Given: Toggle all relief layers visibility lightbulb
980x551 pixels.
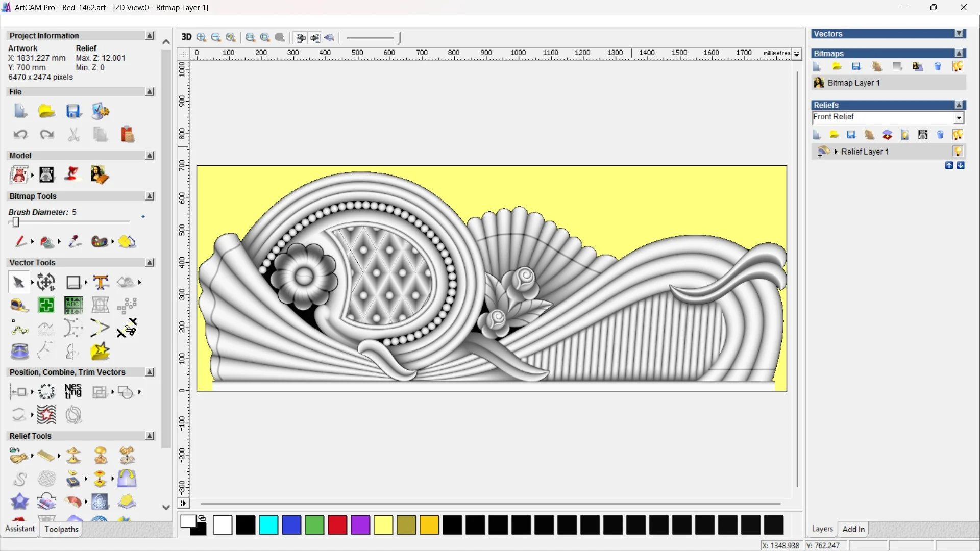Looking at the screenshot, I should pos(958,135).
